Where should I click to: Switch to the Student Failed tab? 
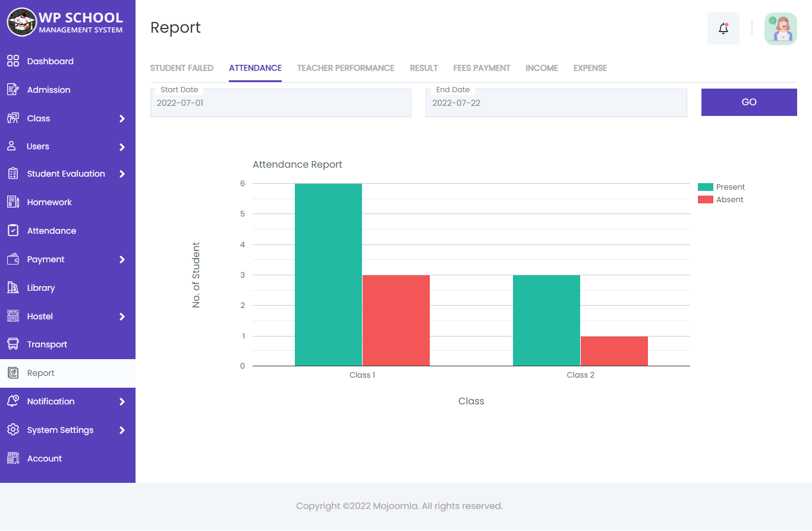point(182,68)
